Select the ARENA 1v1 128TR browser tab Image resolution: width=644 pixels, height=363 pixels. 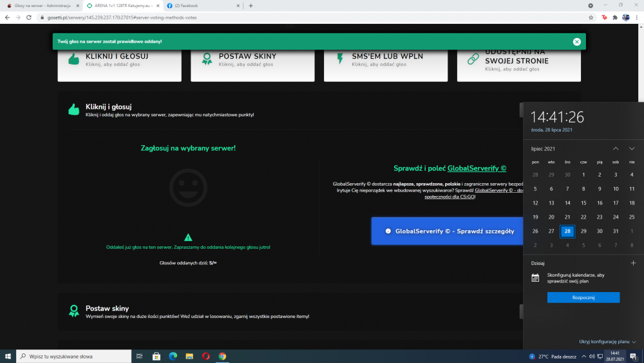pos(122,6)
